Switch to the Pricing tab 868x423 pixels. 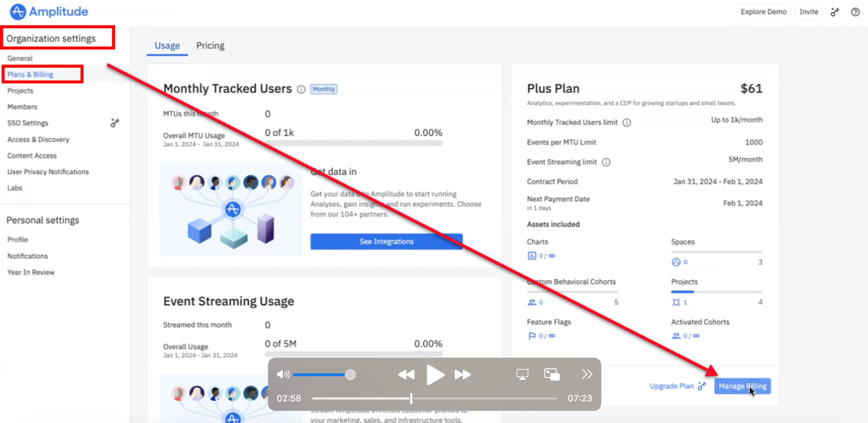[x=210, y=46]
